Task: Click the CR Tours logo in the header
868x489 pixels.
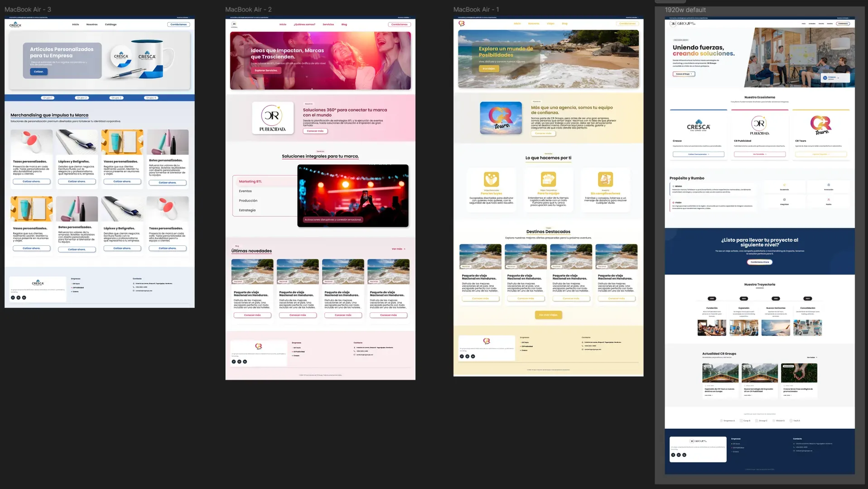Action: (x=463, y=23)
